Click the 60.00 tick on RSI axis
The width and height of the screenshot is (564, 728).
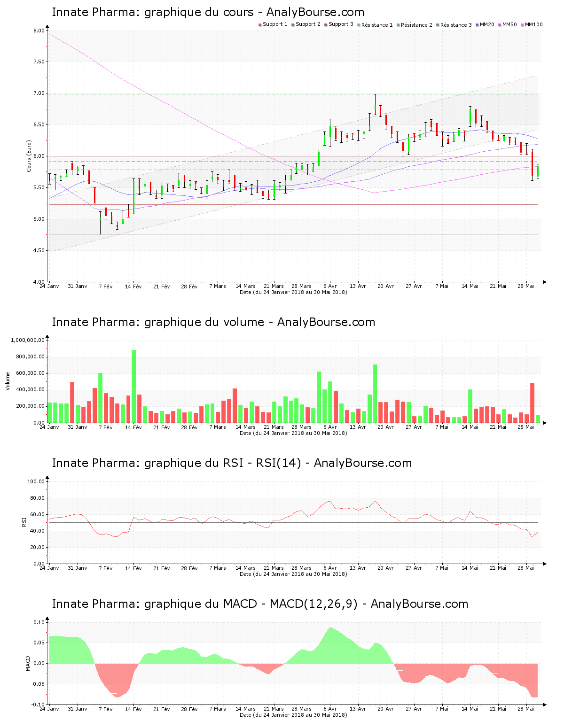[x=38, y=514]
